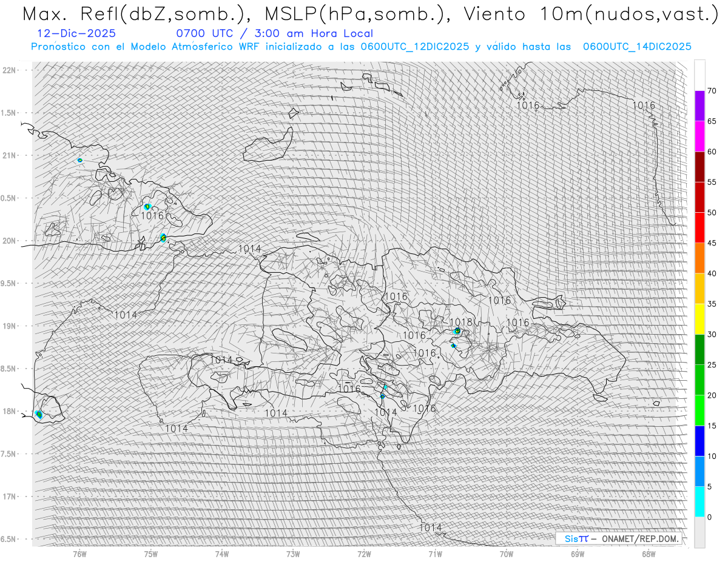Viewport: 728px width, 562px height.
Task: Click the '75W' longitude axis label
Action: point(150,554)
